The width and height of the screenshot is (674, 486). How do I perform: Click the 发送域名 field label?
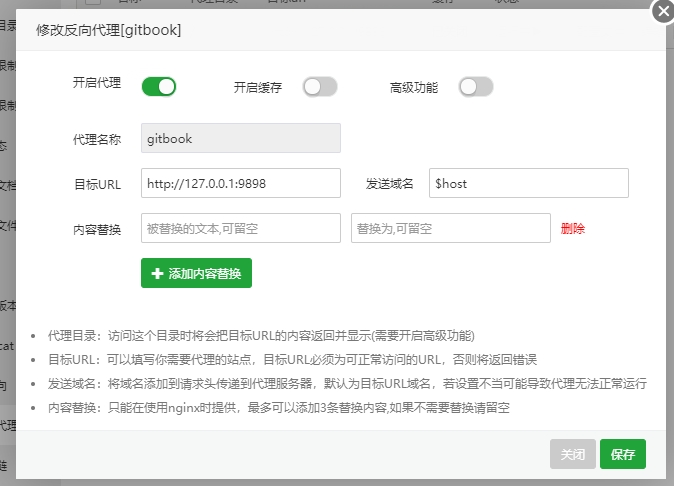click(x=389, y=184)
